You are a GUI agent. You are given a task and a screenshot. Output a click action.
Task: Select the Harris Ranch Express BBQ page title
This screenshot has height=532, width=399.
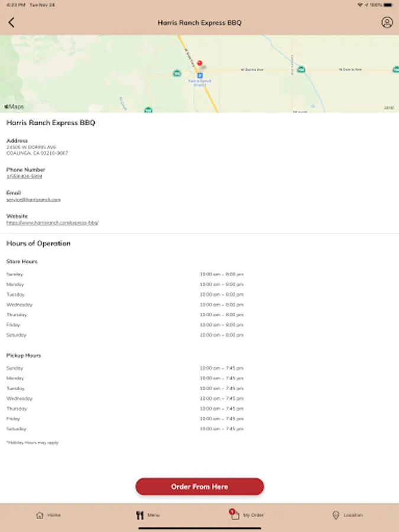point(200,22)
